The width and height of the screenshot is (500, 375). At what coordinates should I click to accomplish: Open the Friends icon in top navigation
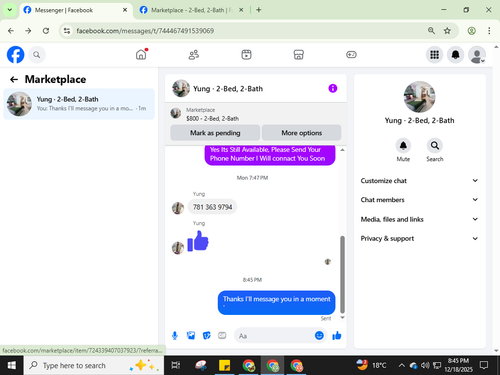194,54
